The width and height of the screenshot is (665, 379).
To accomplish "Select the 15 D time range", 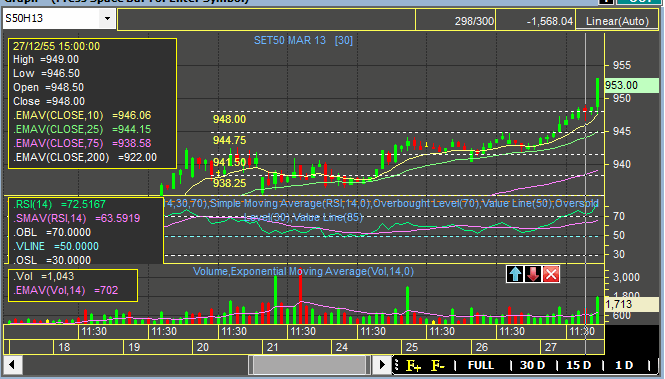I will (x=578, y=365).
